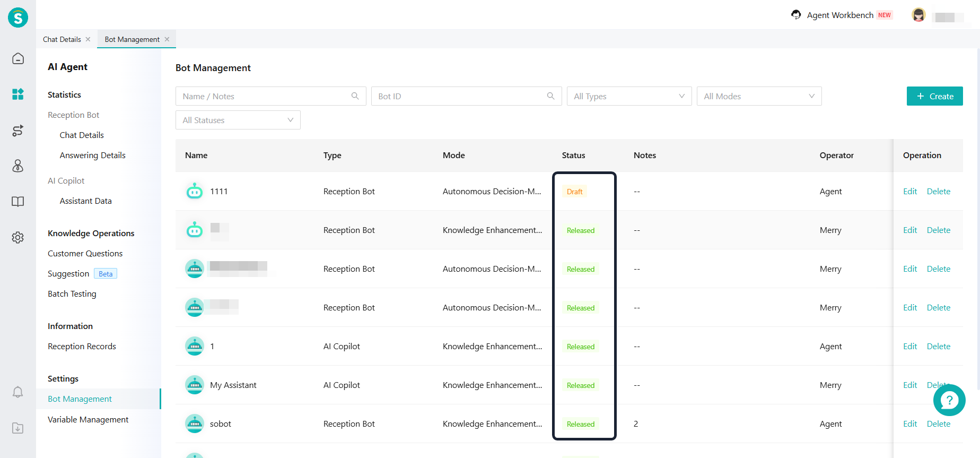Screen dimensions: 980x458
Task: Expand the All Types dropdown
Action: point(629,96)
